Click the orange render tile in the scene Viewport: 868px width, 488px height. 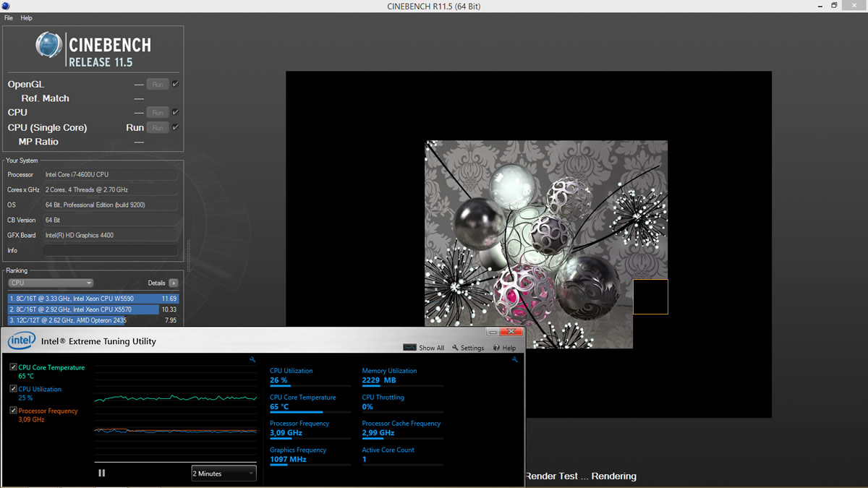coord(650,296)
